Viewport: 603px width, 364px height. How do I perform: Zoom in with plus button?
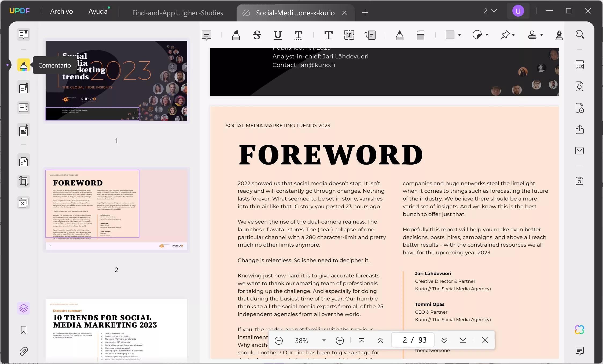[x=340, y=340]
